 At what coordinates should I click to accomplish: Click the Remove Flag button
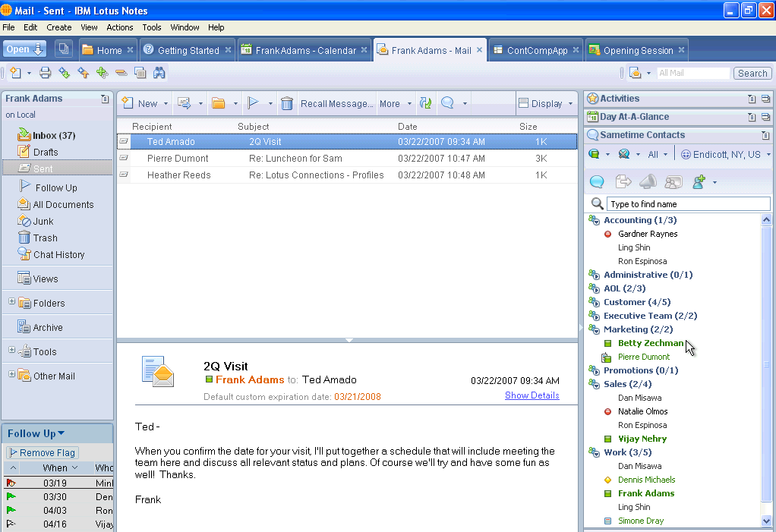(42, 452)
